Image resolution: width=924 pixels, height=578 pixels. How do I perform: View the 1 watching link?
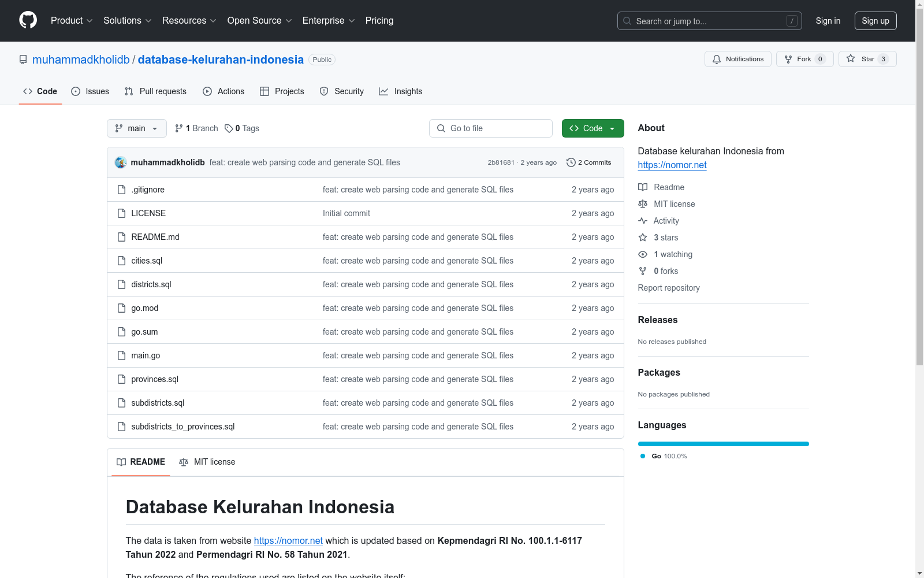tap(665, 254)
